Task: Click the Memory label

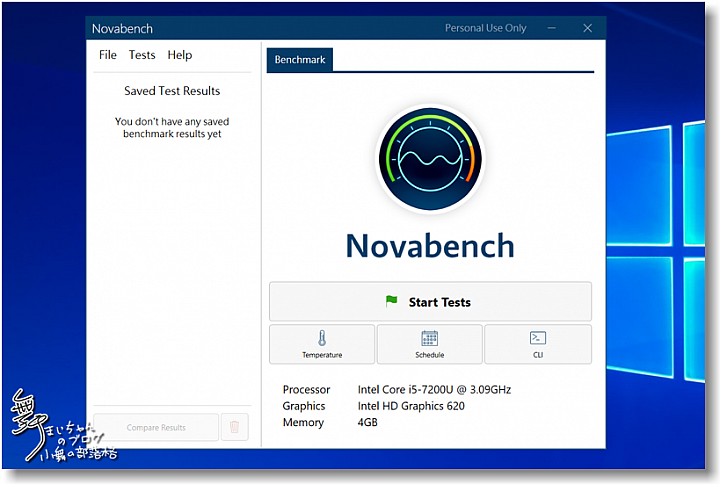Action: click(x=303, y=422)
